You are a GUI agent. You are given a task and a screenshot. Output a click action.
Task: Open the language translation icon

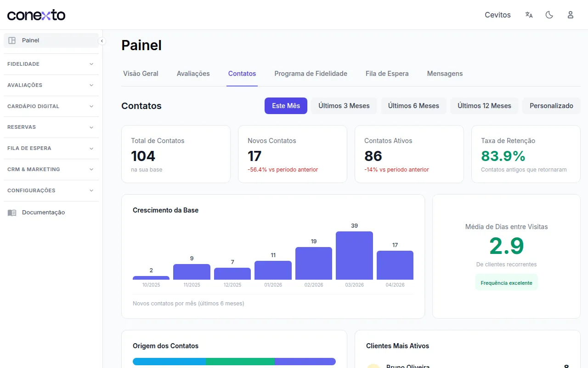coord(529,15)
